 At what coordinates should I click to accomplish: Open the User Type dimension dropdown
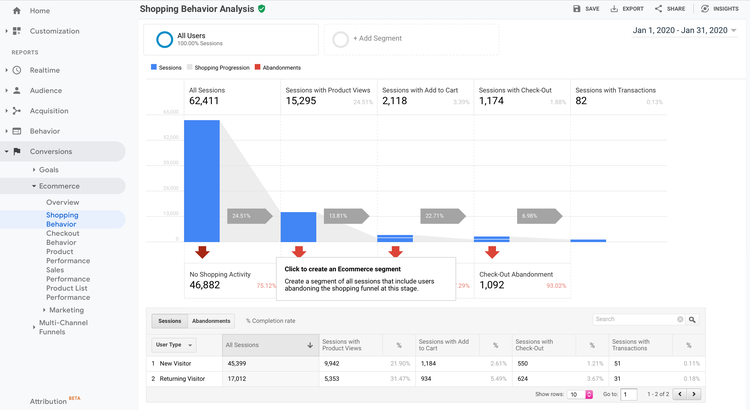click(174, 345)
